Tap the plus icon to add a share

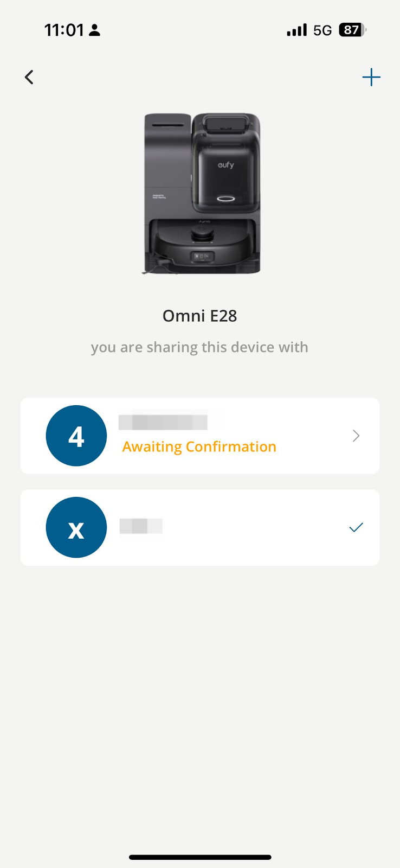click(371, 77)
